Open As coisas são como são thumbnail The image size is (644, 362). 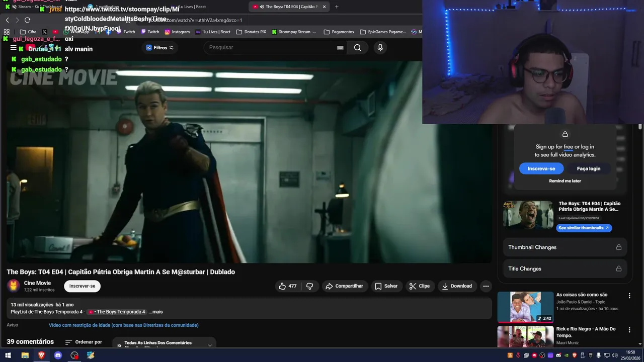[x=525, y=307]
